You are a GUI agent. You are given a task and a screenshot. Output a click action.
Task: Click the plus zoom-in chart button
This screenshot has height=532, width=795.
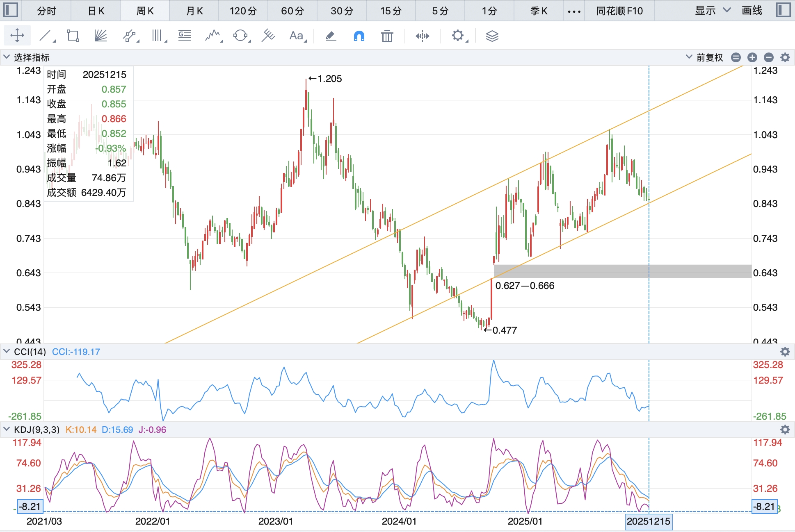pyautogui.click(x=752, y=57)
